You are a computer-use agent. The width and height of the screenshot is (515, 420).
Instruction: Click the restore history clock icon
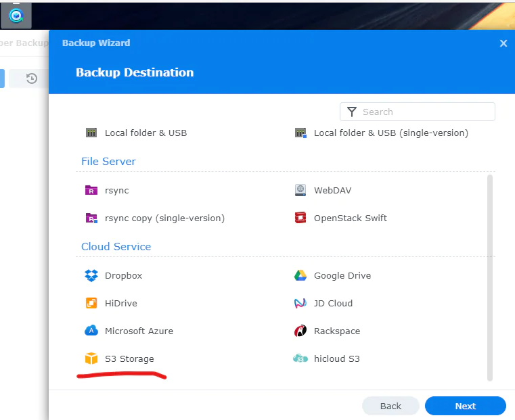click(32, 78)
